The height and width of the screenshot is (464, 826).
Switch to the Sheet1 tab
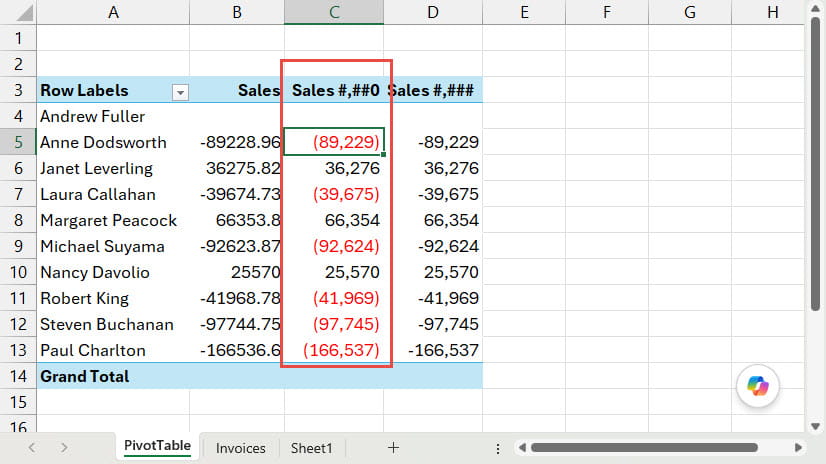[x=311, y=448]
